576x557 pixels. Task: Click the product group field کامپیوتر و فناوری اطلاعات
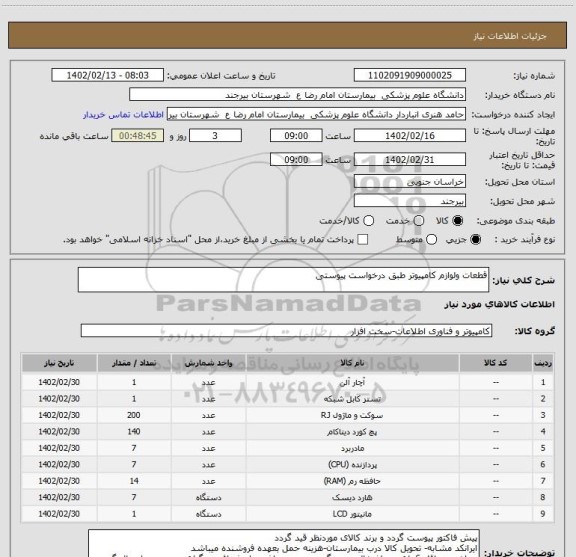286,331
